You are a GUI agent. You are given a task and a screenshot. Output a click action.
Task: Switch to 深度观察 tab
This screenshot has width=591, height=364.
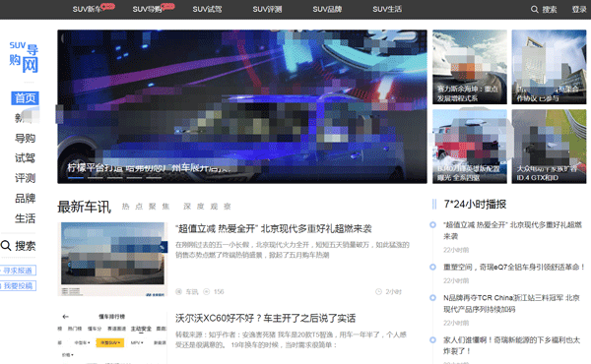click(x=207, y=207)
